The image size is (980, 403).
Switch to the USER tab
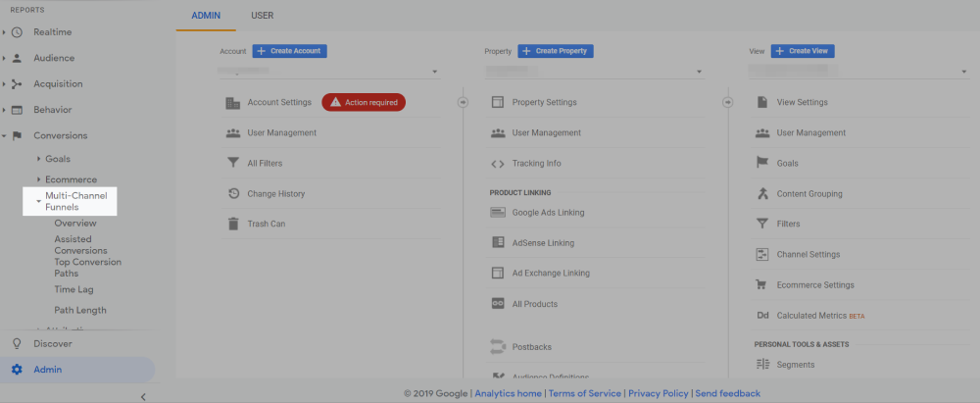(x=262, y=16)
